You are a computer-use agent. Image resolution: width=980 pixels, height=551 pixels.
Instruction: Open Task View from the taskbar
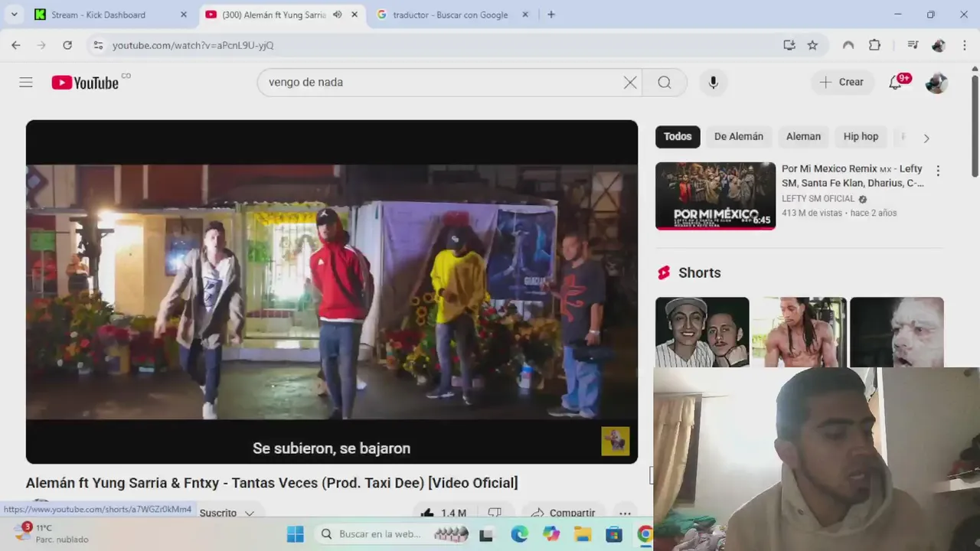pyautogui.click(x=486, y=534)
